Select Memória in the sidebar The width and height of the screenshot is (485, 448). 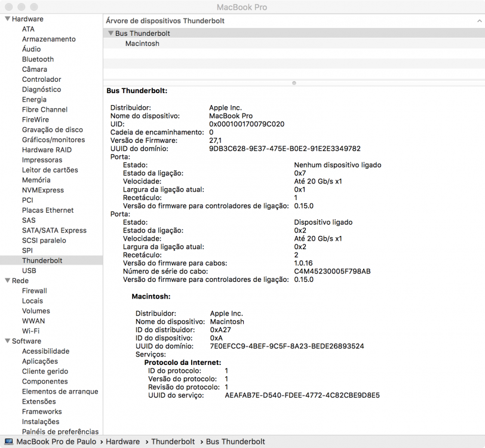coord(36,180)
